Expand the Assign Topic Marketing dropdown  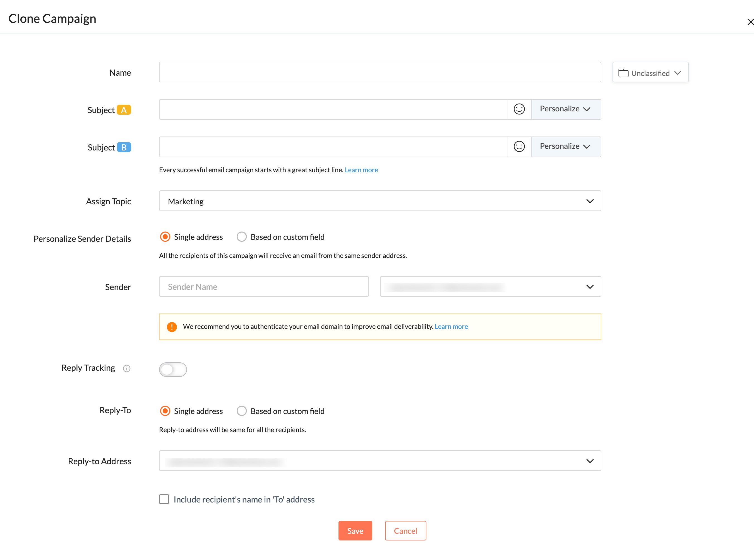tap(380, 201)
